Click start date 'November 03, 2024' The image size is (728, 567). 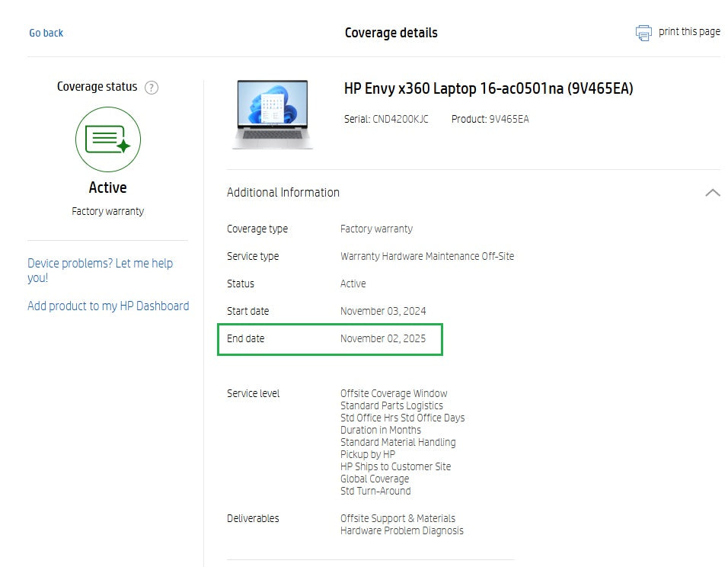(x=383, y=311)
